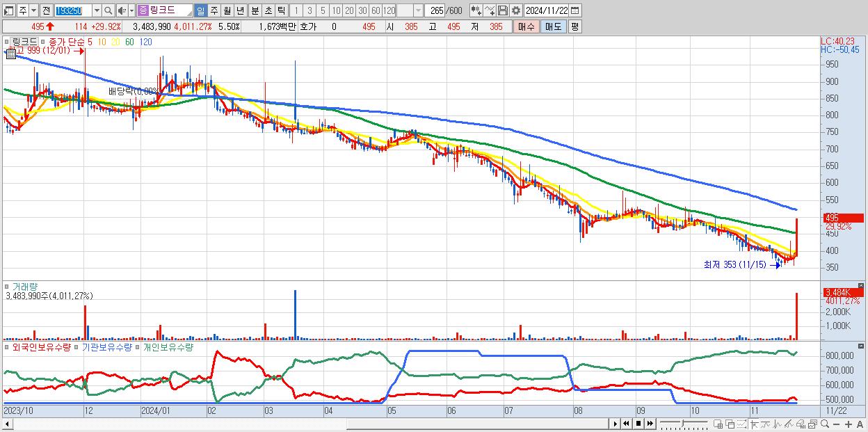
Task: Open chart settings gear icon
Action: [x=515, y=10]
